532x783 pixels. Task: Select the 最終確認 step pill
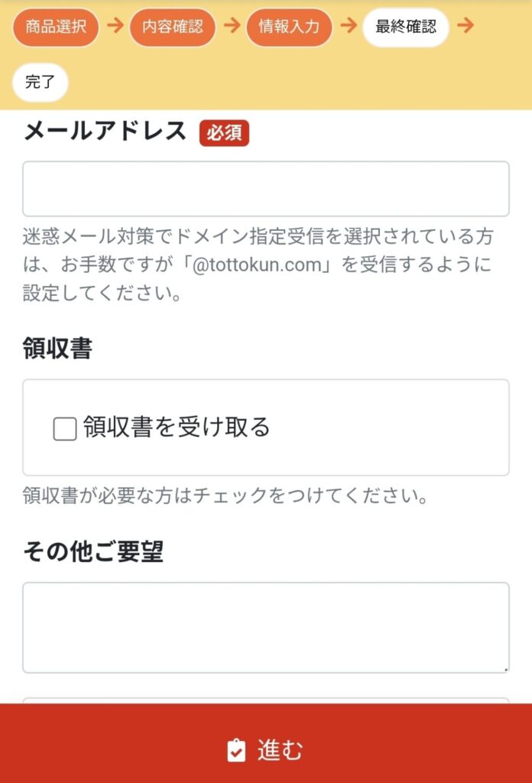pos(405,28)
